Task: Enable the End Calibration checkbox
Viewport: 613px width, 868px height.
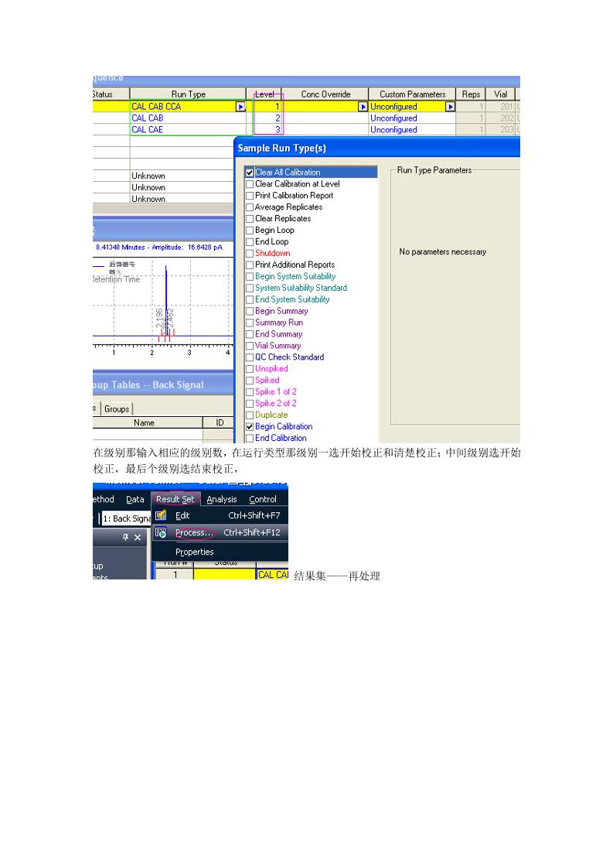Action: 250,439
